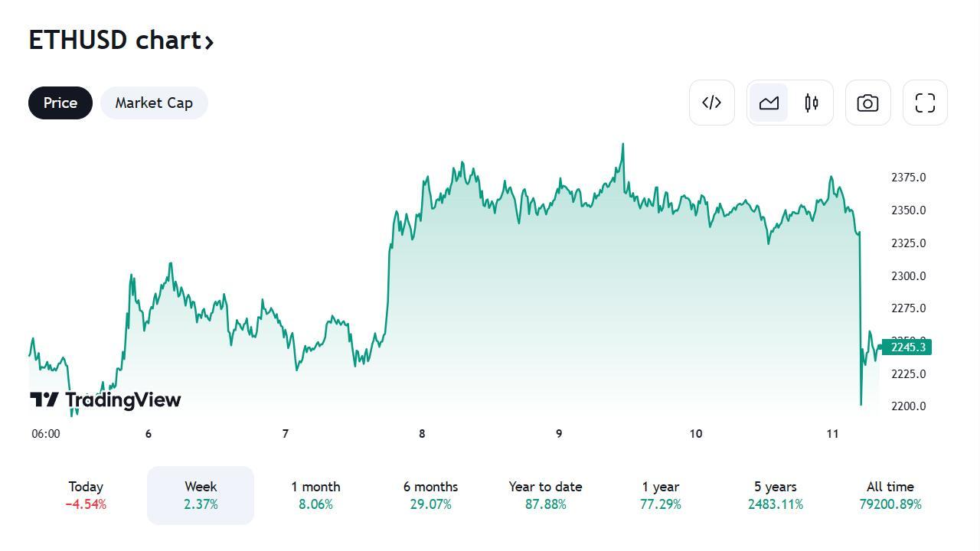Click the 2300.0 price axis label
The height and width of the screenshot is (551, 980).
click(908, 275)
